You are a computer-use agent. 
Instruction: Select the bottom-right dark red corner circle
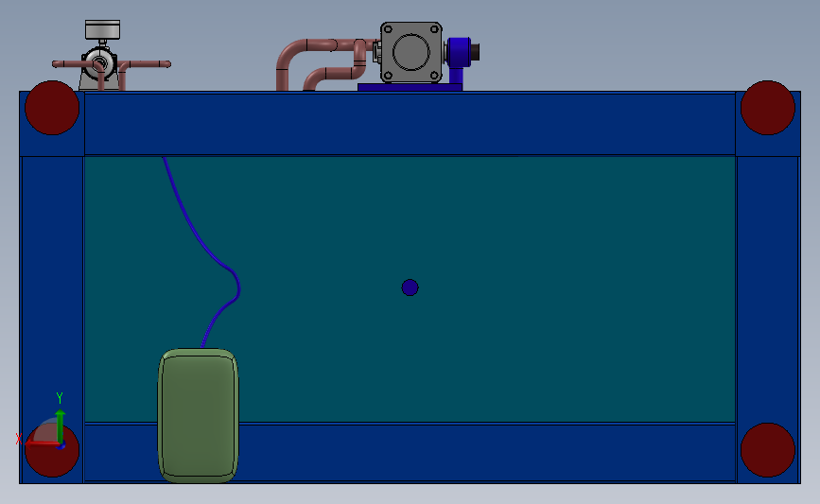click(x=768, y=449)
